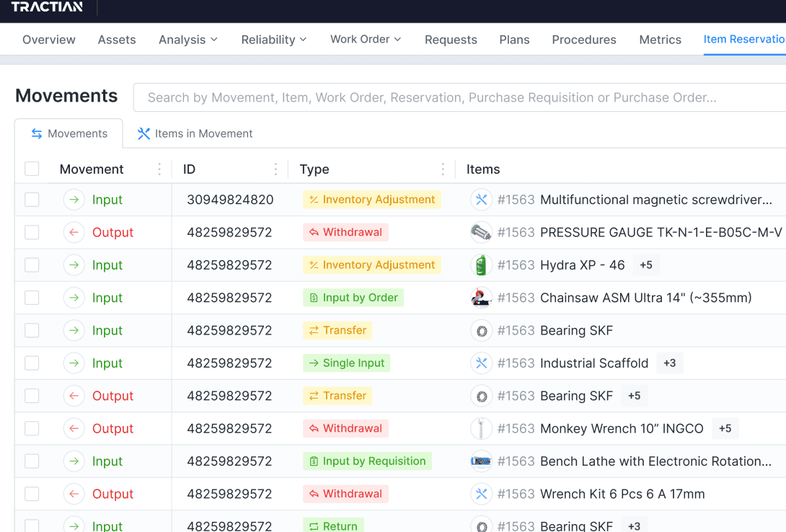
Task: Switch to the Items in Movement sub-tab
Action: click(195, 134)
